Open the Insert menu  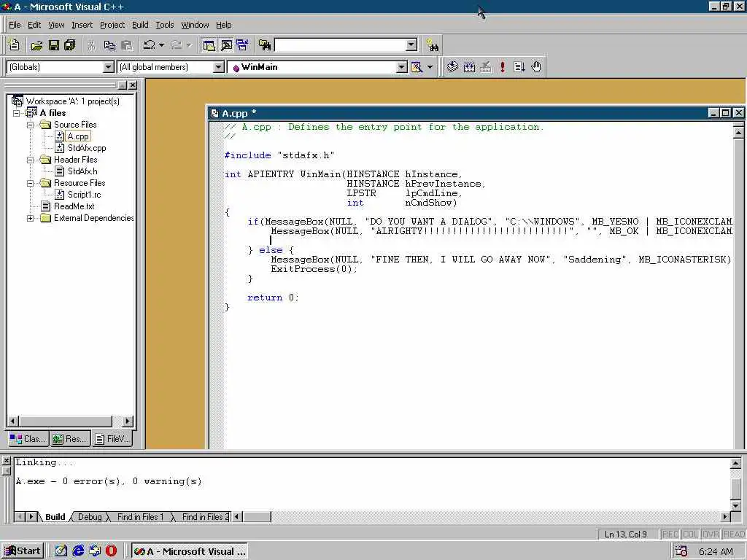pyautogui.click(x=82, y=25)
